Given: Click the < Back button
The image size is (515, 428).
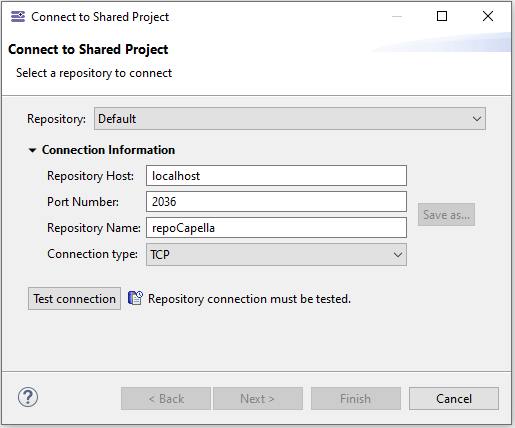Looking at the screenshot, I should (166, 399).
